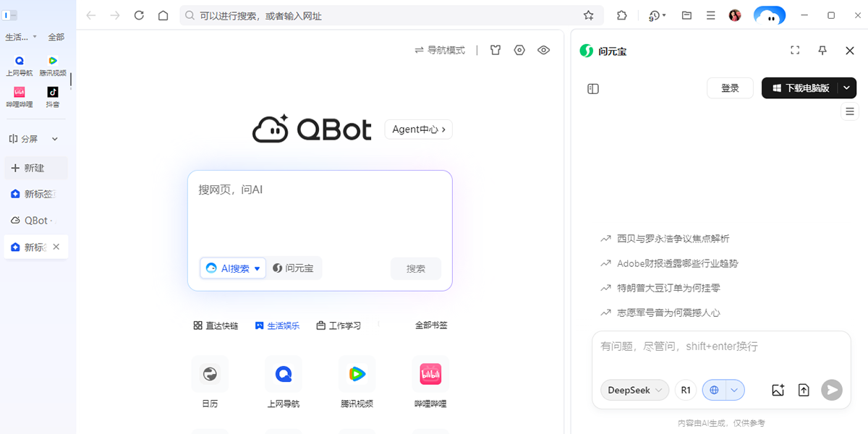Viewport: 868px width, 434px height.
Task: Click 下载电脑版 download button
Action: [x=800, y=88]
